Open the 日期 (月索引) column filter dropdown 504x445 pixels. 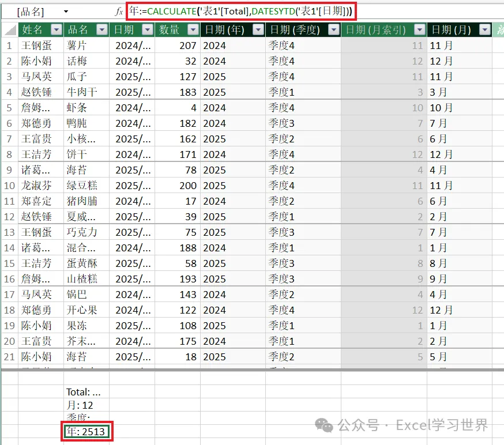[420, 30]
